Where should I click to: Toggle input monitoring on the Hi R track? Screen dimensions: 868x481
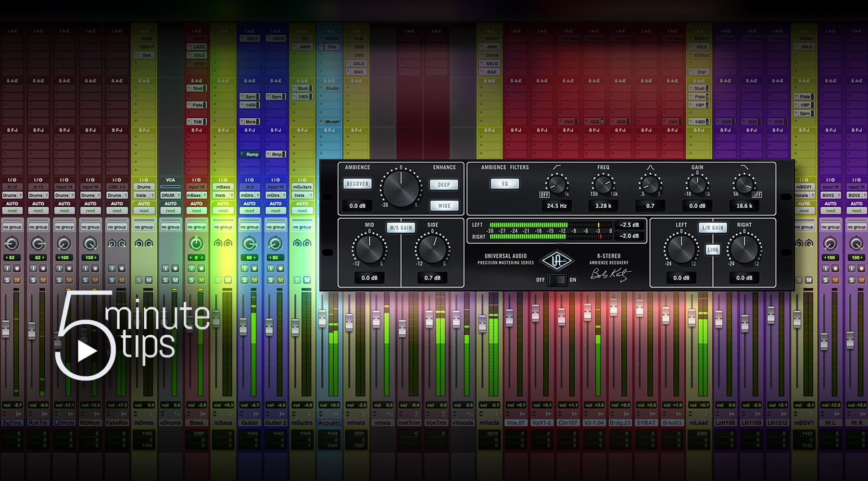coord(852,268)
